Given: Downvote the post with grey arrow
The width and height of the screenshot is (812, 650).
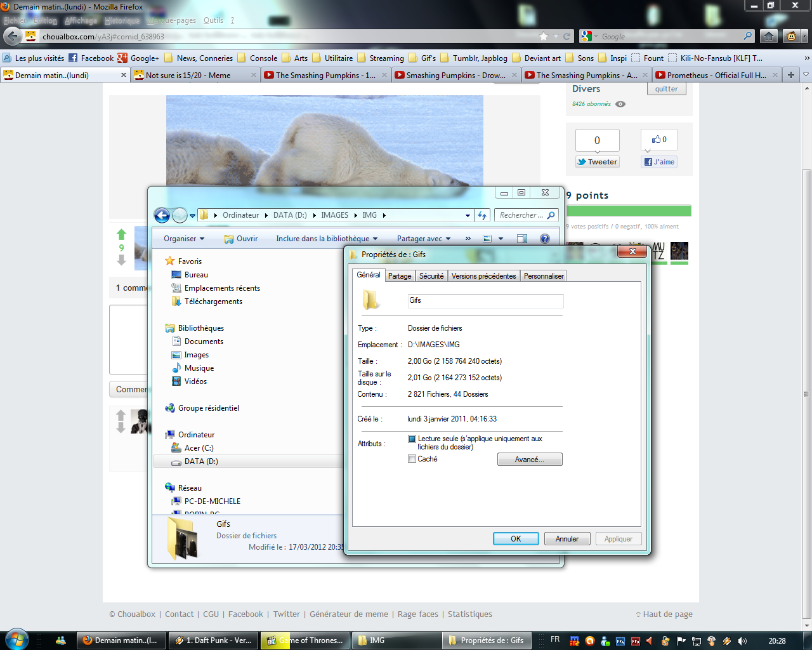Looking at the screenshot, I should (x=121, y=260).
